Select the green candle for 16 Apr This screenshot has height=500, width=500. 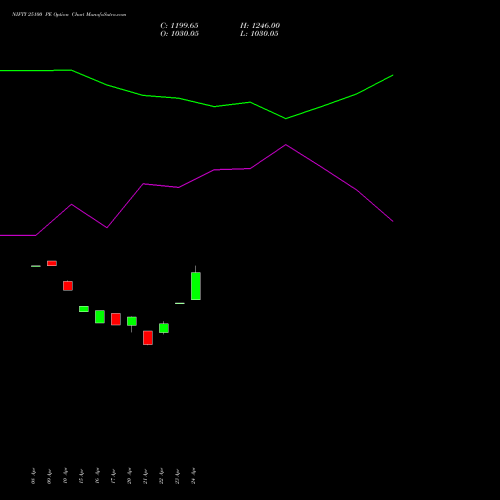click(100, 317)
